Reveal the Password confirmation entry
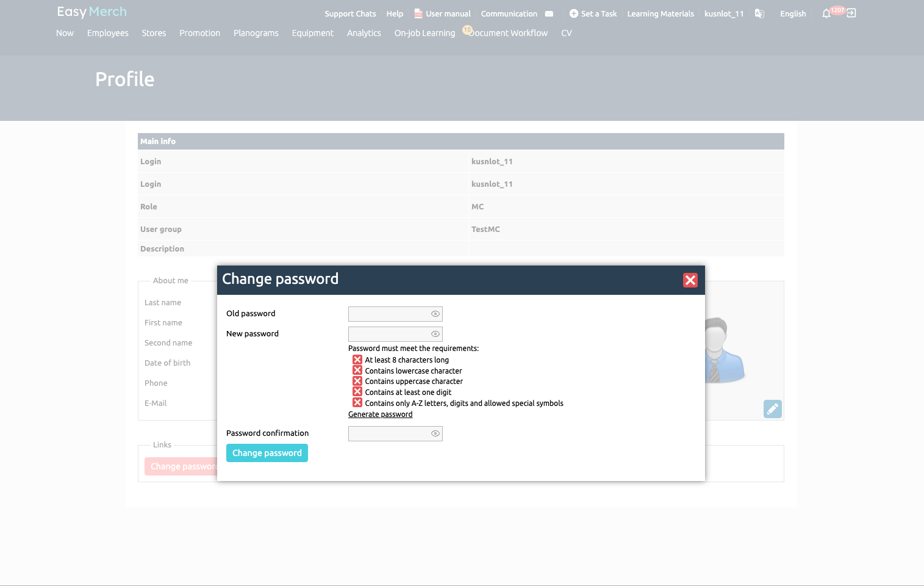Screen dimensions: 924x586 (x=435, y=433)
